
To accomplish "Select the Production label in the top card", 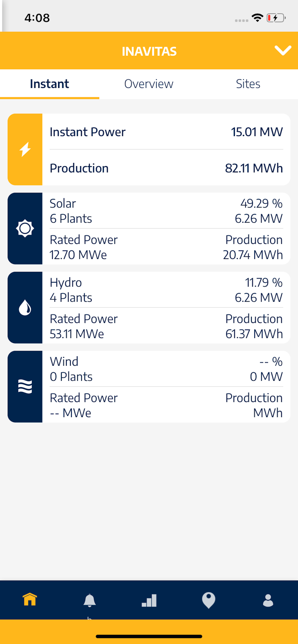I will [x=79, y=168].
